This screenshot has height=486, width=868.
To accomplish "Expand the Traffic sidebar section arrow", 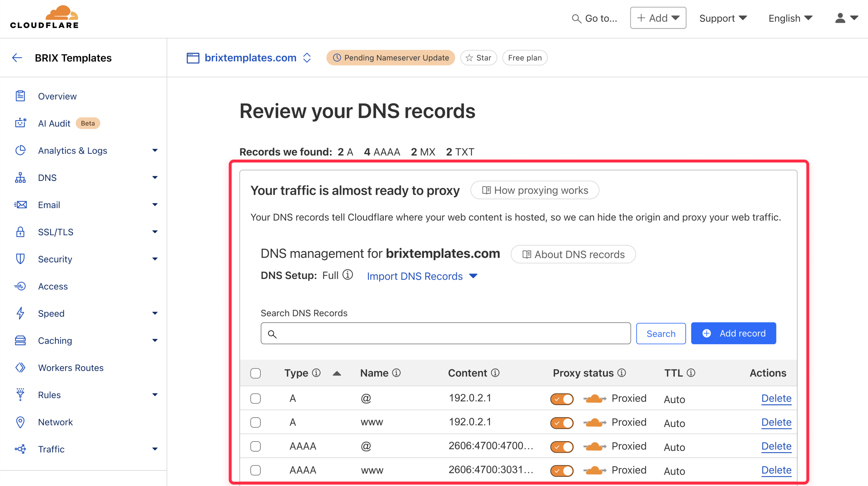I will pos(155,449).
